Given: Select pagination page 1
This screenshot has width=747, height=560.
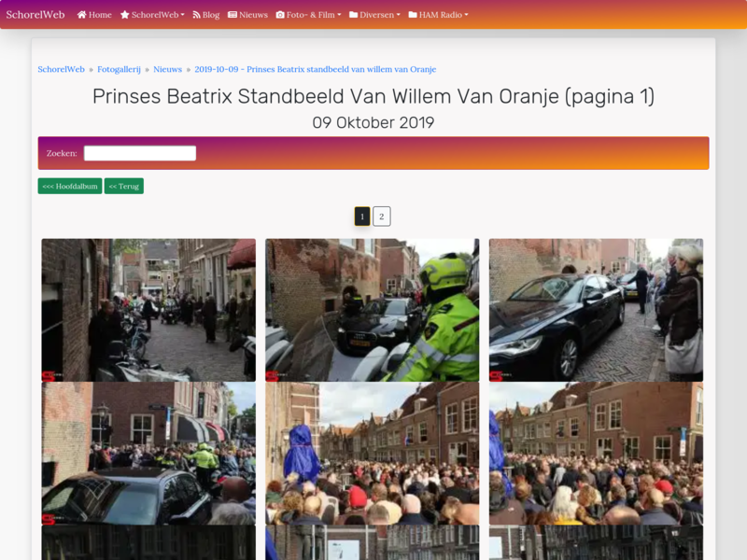Looking at the screenshot, I should pyautogui.click(x=362, y=217).
